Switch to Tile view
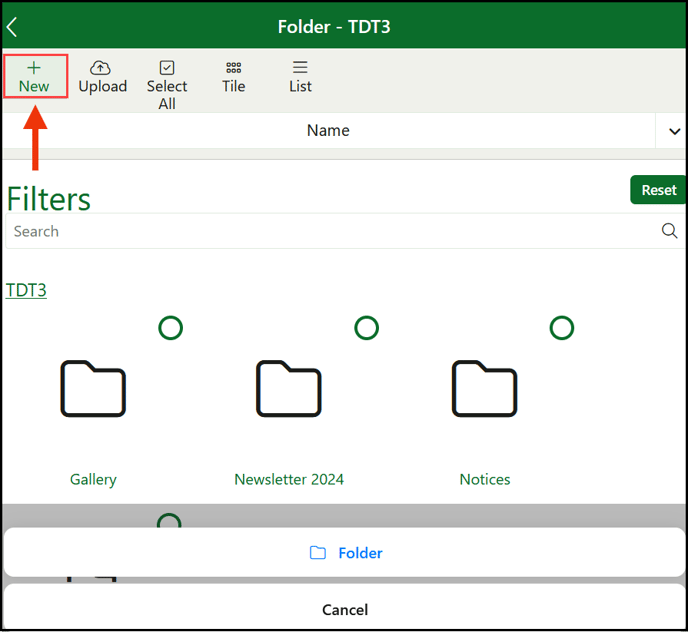This screenshot has width=688, height=632. (233, 77)
